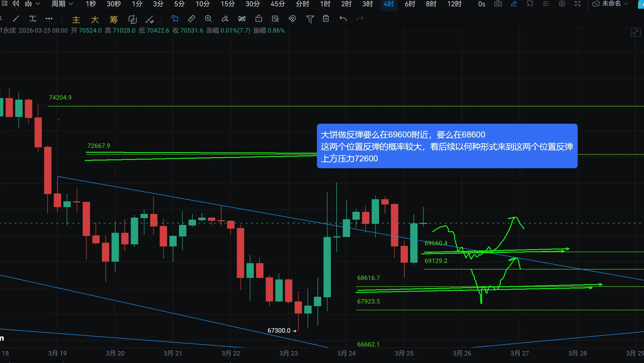Viewport: 644px width, 363px height.
Task: Click the trash icon to delete drawings
Action: coord(326,19)
